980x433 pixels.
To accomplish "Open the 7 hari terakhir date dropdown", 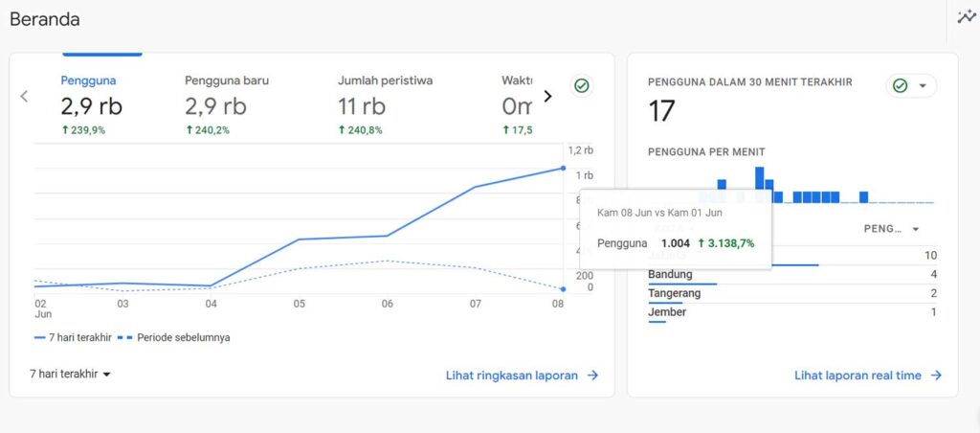I will click(70, 374).
